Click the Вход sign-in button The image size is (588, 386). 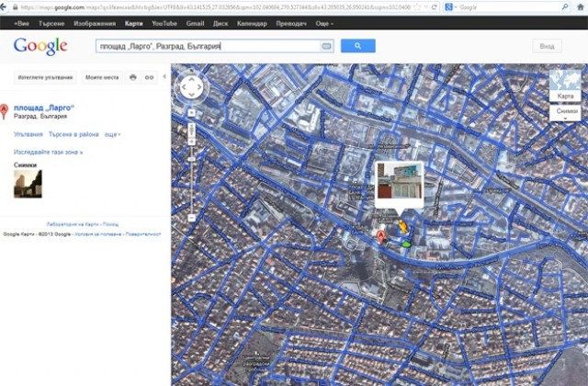coord(547,46)
